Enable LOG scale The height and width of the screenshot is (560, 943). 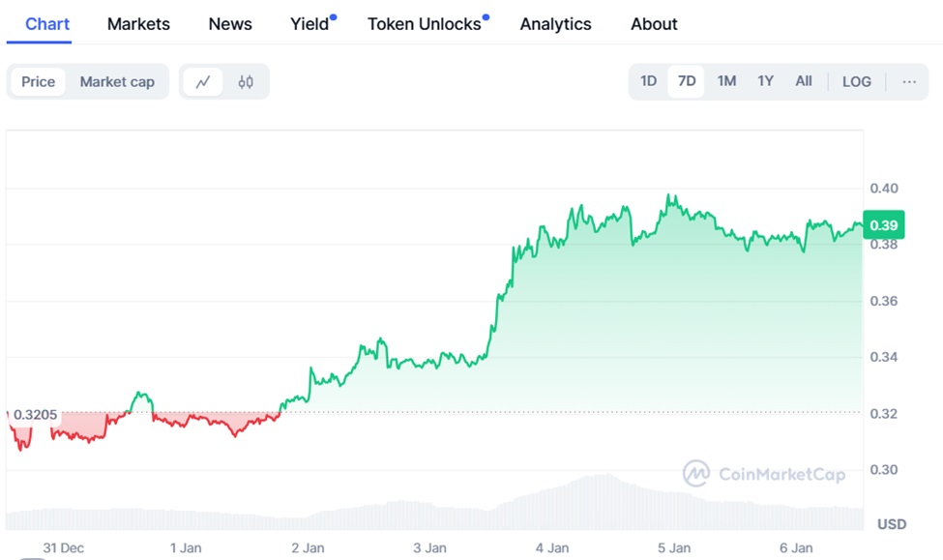(x=856, y=81)
